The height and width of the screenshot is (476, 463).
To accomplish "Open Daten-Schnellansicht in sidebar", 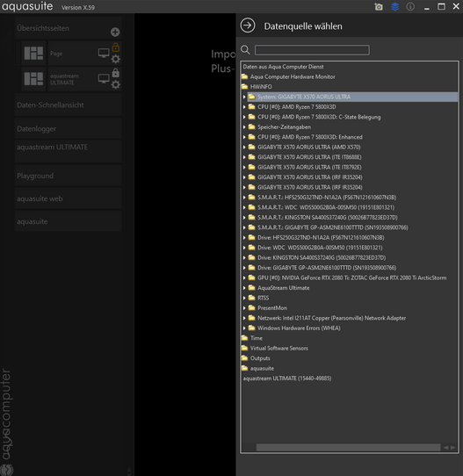I will tap(68, 105).
